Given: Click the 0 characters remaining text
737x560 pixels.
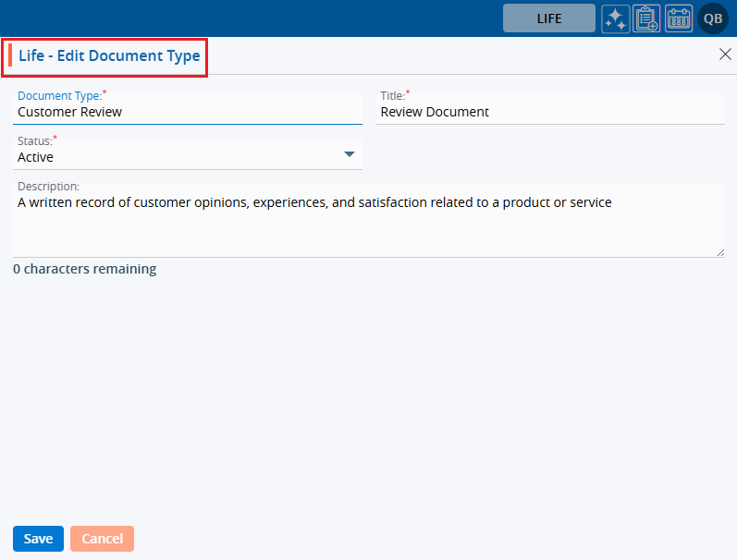Looking at the screenshot, I should (x=84, y=269).
